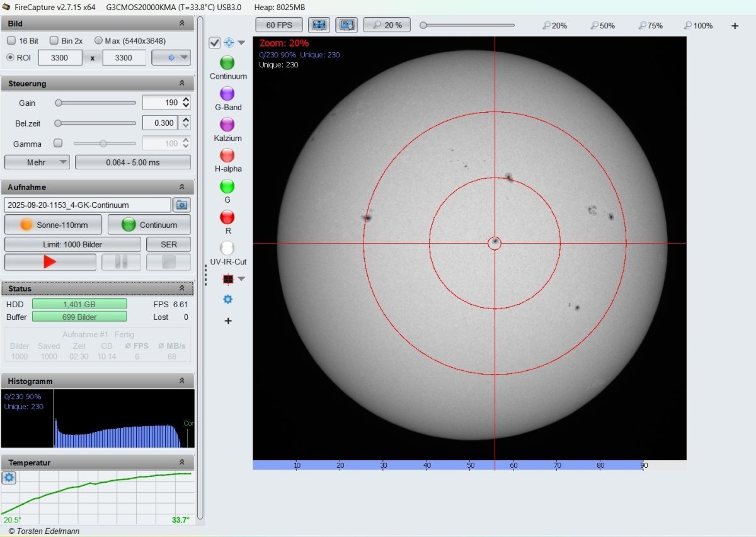Viewport: 756px width, 537px height.
Task: Collapse the Temperatur panel
Action: point(182,463)
